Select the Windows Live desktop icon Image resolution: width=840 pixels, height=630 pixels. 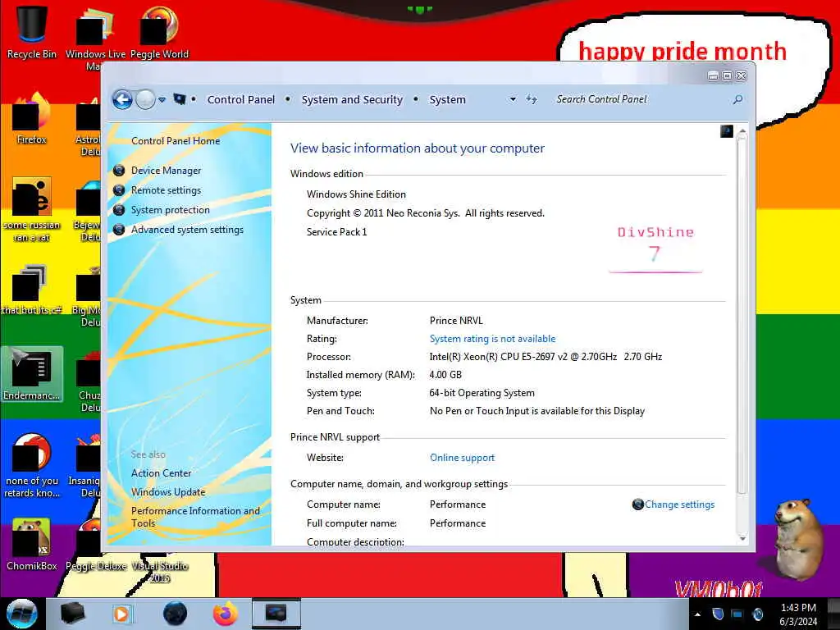pos(95,38)
